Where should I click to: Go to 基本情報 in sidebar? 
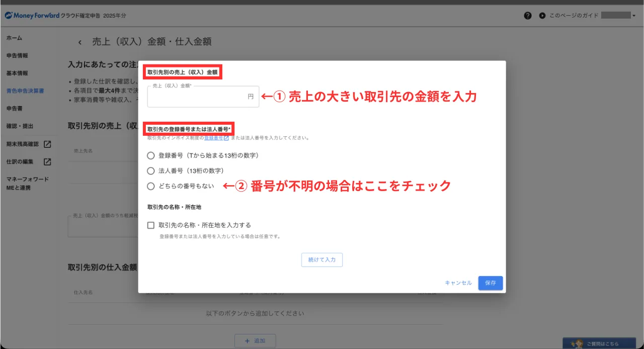(x=17, y=73)
